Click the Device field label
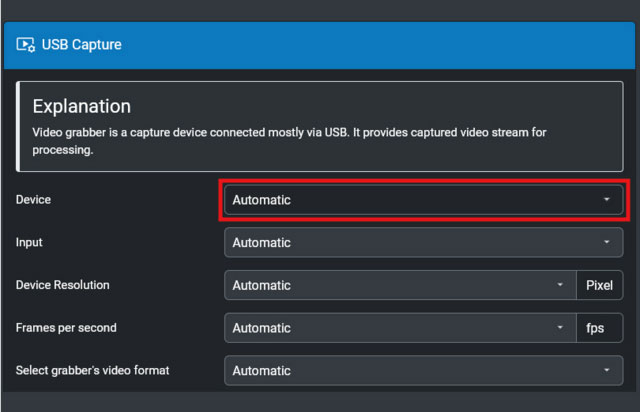The image size is (640, 412). click(33, 200)
